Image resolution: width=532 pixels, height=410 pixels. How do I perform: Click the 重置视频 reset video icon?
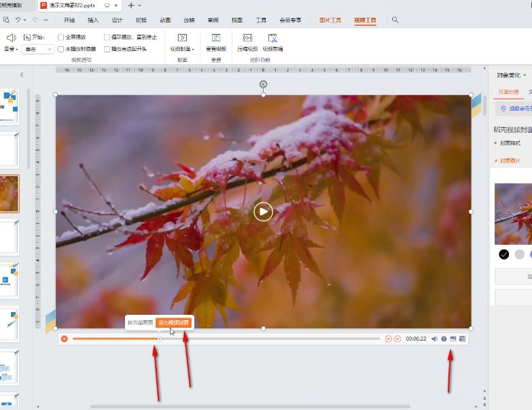point(215,39)
